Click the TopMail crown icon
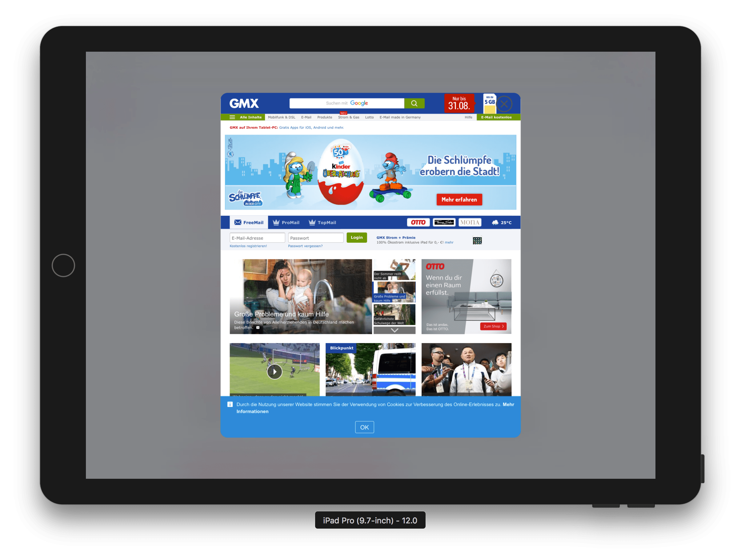This screenshot has height=560, width=741. (x=312, y=222)
